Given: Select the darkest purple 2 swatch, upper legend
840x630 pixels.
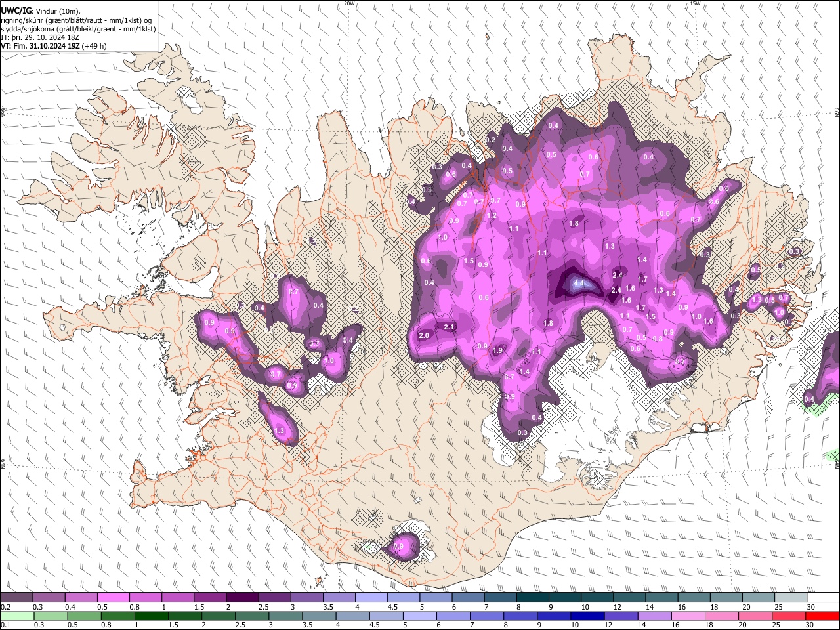Looking at the screenshot, I should pos(242,598).
